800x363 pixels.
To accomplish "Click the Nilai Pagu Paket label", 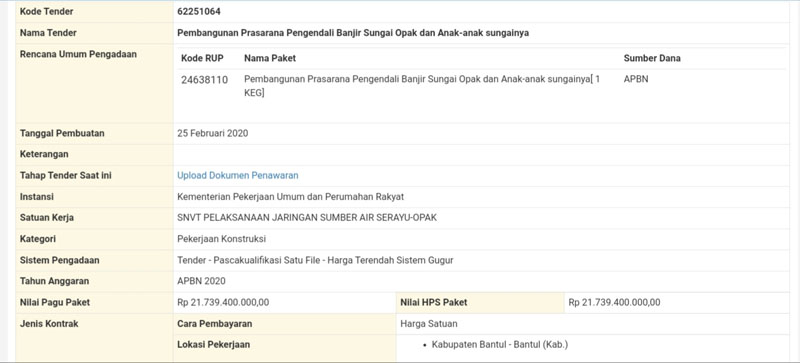I will (x=55, y=303).
